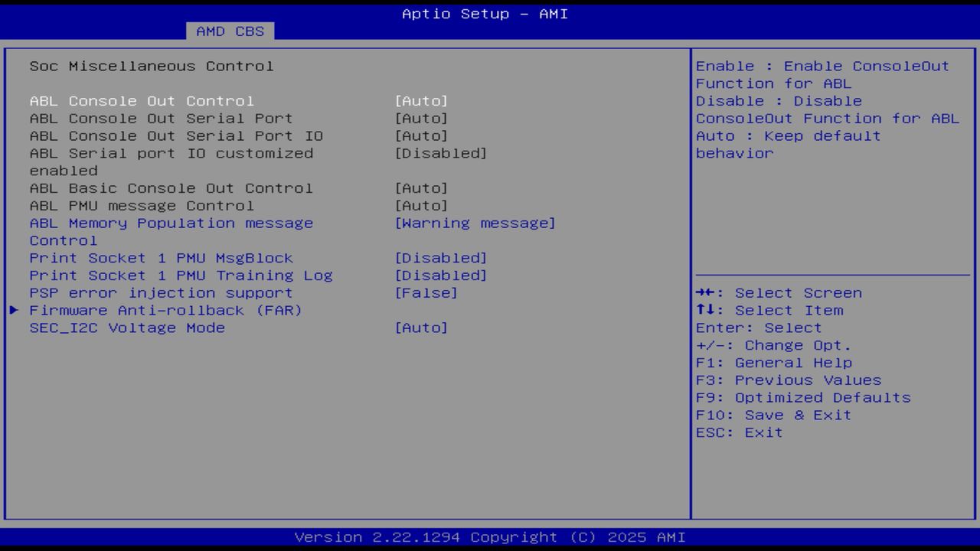Apply Optimized Defaults via F9 entry
The width and height of the screenshot is (980, 551).
tap(803, 397)
